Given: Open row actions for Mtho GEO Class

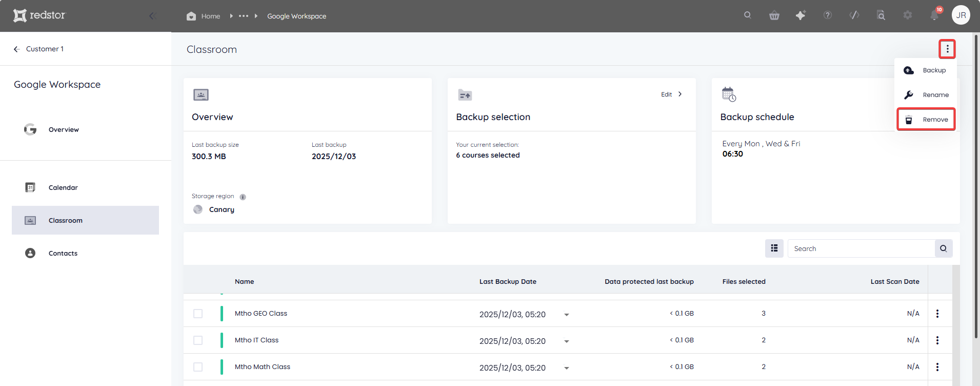Looking at the screenshot, I should coord(937,314).
